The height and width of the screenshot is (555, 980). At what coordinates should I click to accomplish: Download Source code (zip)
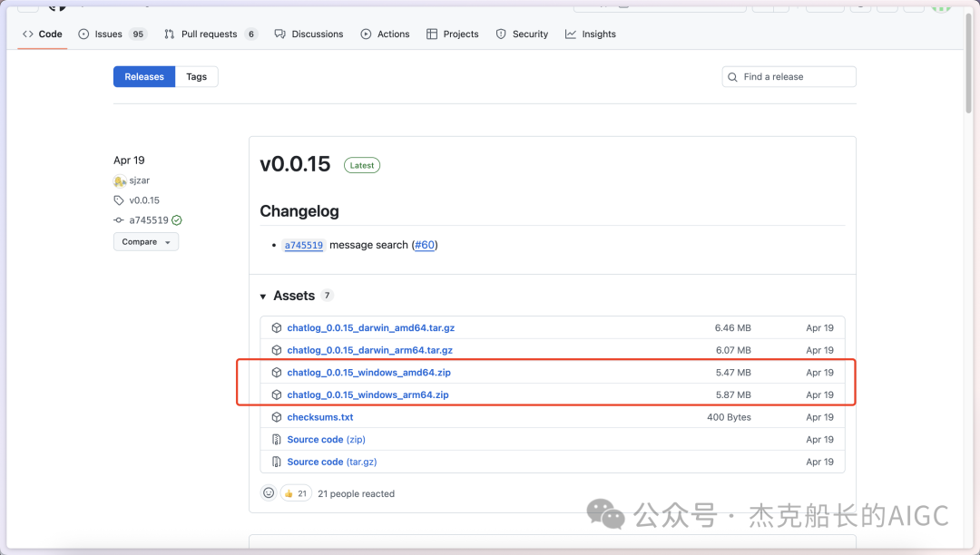tap(327, 440)
